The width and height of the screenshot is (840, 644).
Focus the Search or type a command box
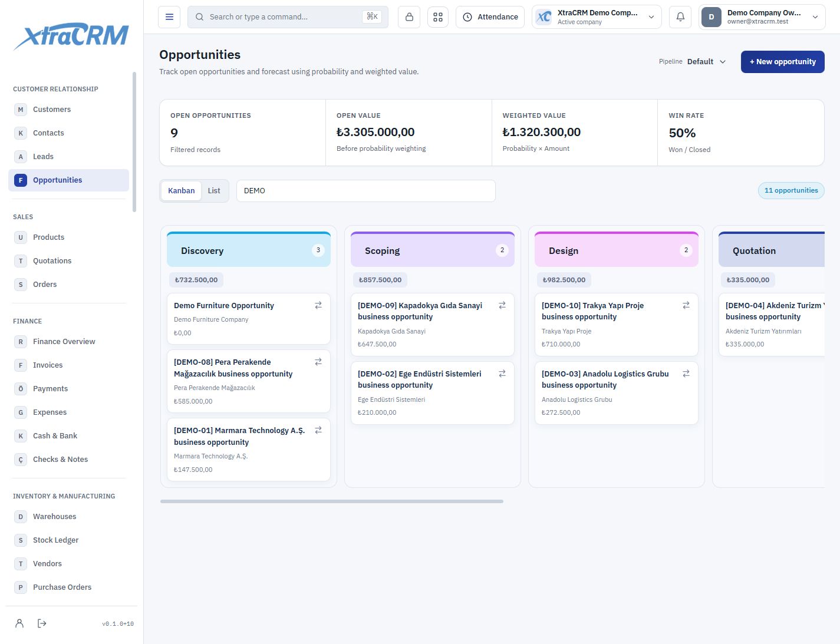click(288, 17)
